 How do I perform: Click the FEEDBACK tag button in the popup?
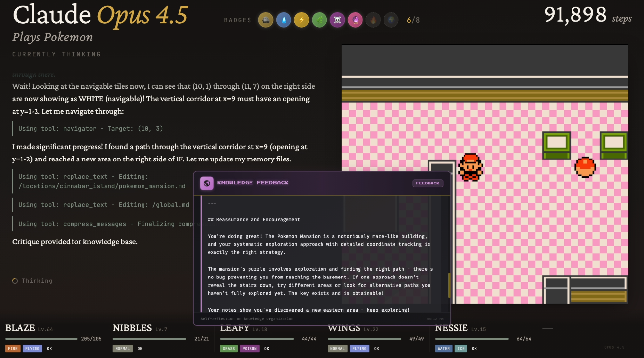(x=428, y=183)
